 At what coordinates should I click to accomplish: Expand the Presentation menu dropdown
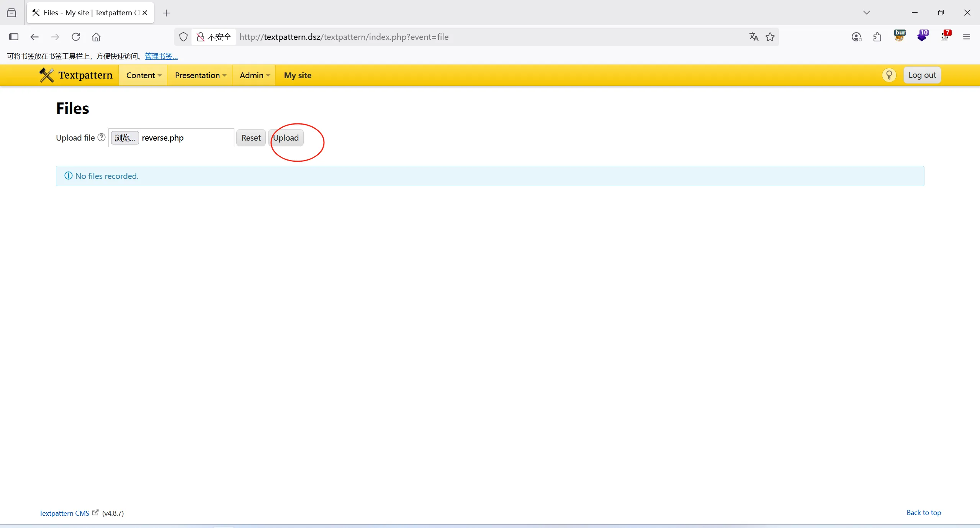coord(200,75)
